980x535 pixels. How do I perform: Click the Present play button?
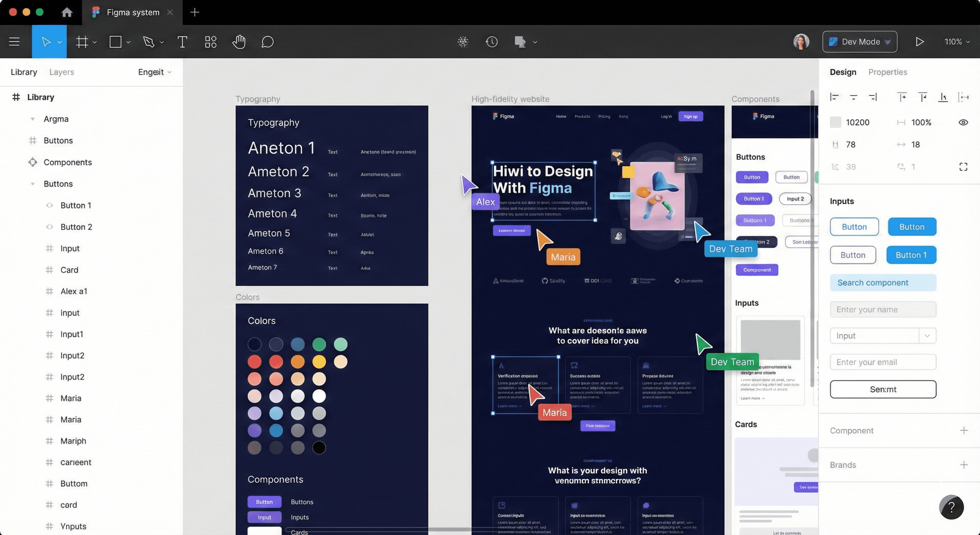[919, 41]
